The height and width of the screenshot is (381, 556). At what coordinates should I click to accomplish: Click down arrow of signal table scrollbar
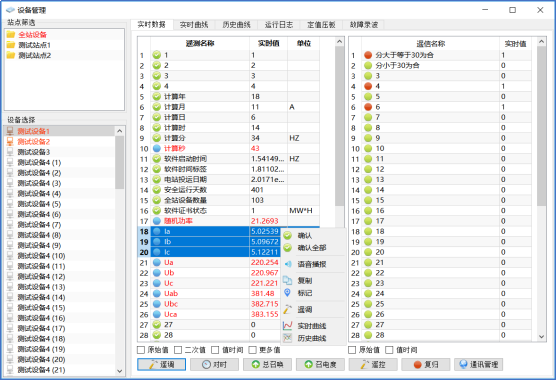[x=541, y=336]
